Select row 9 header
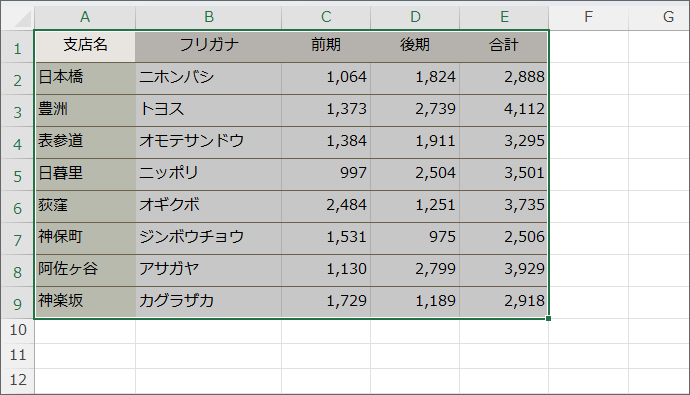Image resolution: width=690 pixels, height=395 pixels. point(18,303)
